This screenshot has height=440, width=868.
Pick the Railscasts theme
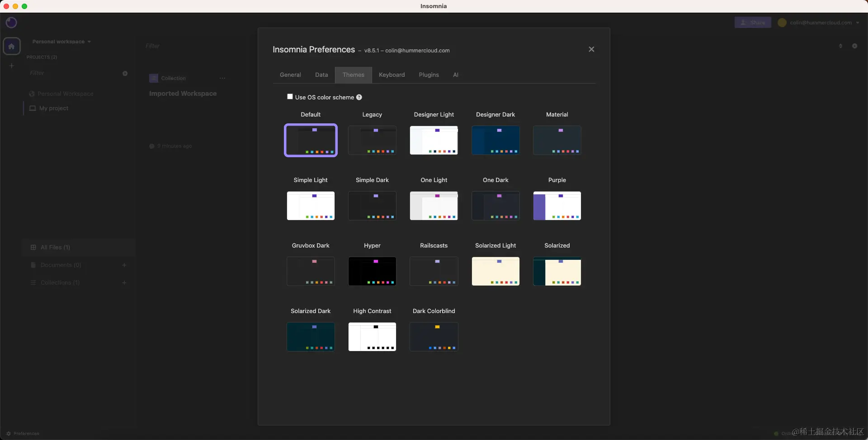(434, 271)
